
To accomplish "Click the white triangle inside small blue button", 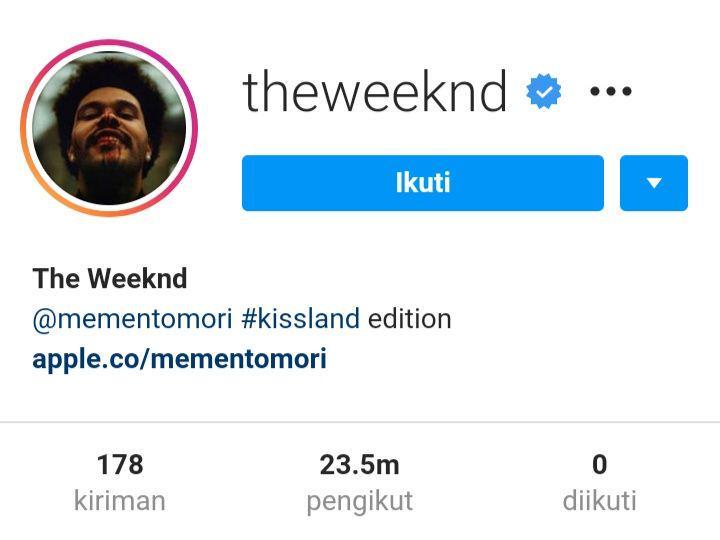I will pyautogui.click(x=654, y=183).
